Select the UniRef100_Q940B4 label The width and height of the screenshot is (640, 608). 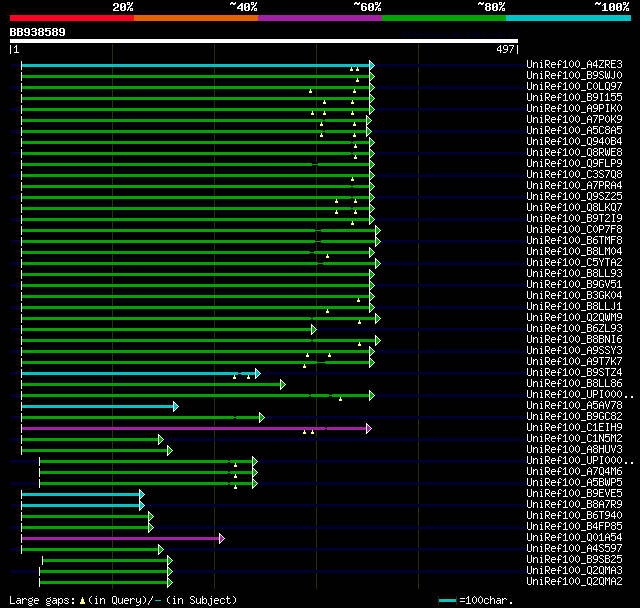click(x=574, y=142)
